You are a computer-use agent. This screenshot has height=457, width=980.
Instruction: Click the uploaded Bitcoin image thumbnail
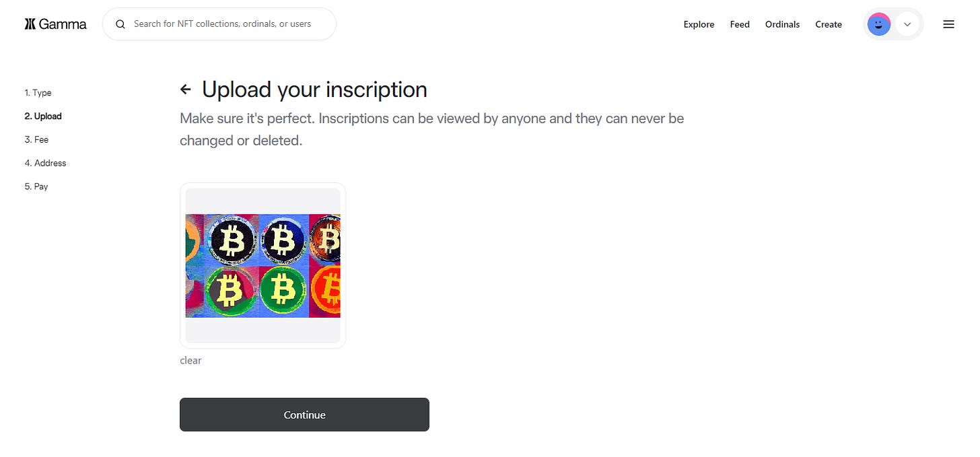(x=262, y=266)
